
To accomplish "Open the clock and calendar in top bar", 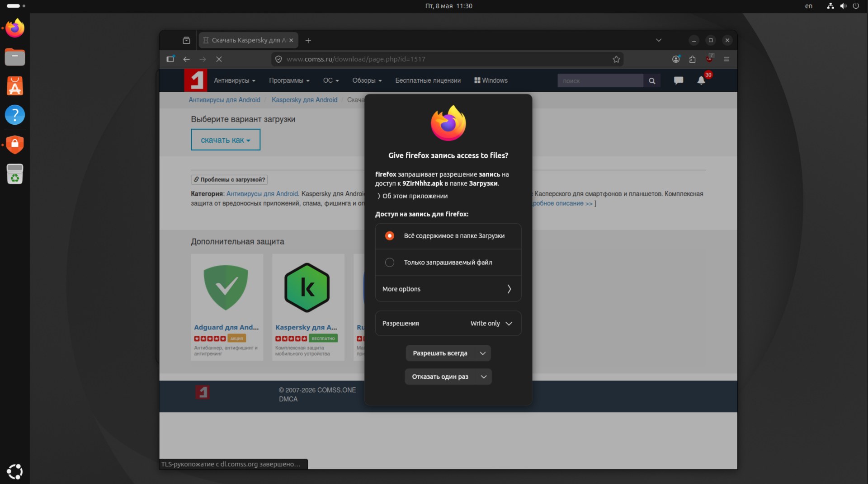I will pos(448,6).
